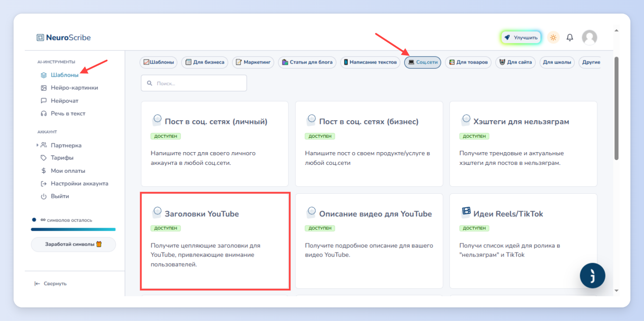Open Пост в соц. сетях (личный) template
The width and height of the screenshot is (644, 321).
(215, 144)
